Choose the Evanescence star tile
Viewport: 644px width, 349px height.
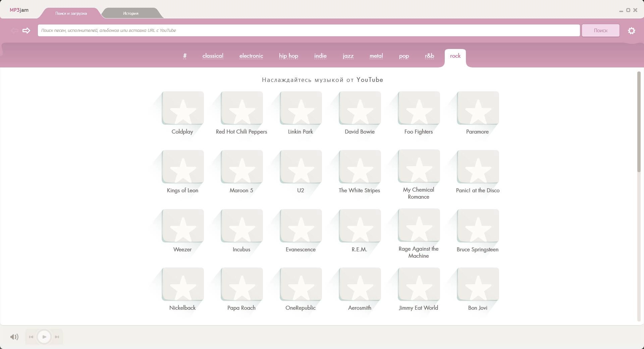coord(301,226)
